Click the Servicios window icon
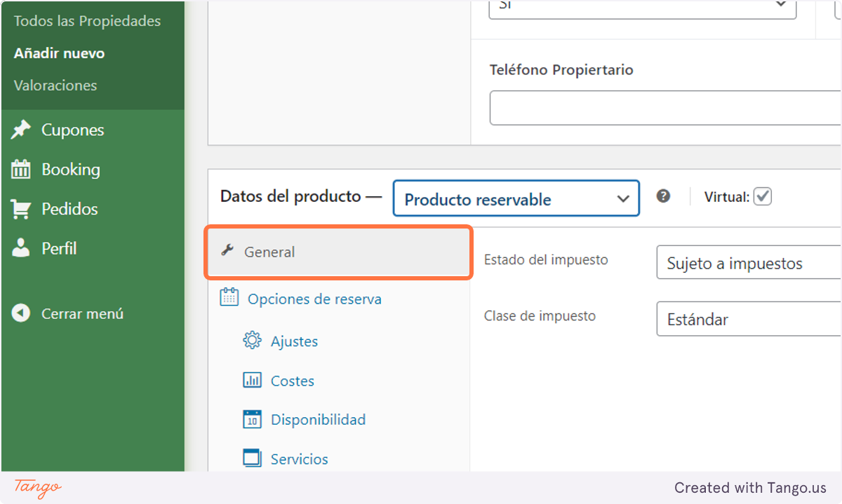Viewport: 842px width, 504px height. click(x=252, y=458)
